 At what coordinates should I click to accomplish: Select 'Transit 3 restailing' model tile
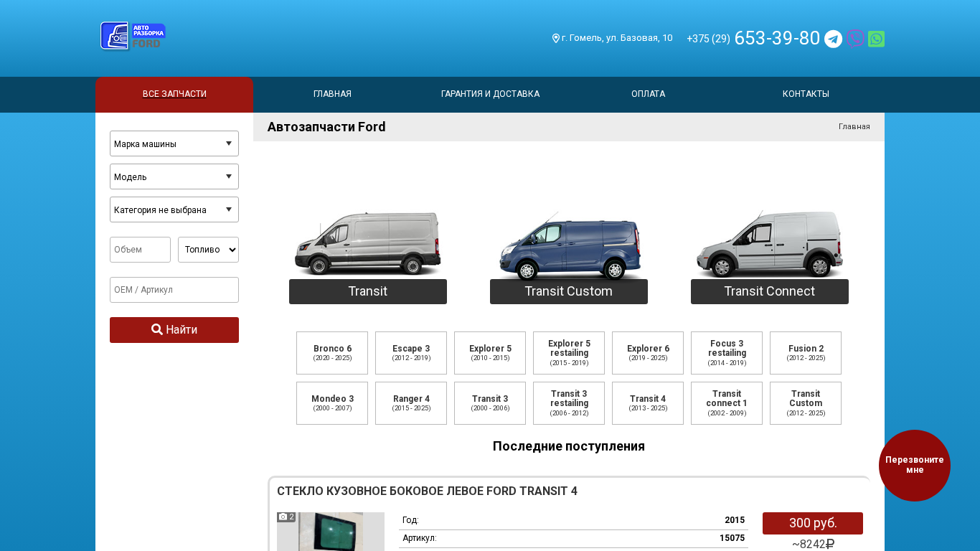(x=569, y=403)
